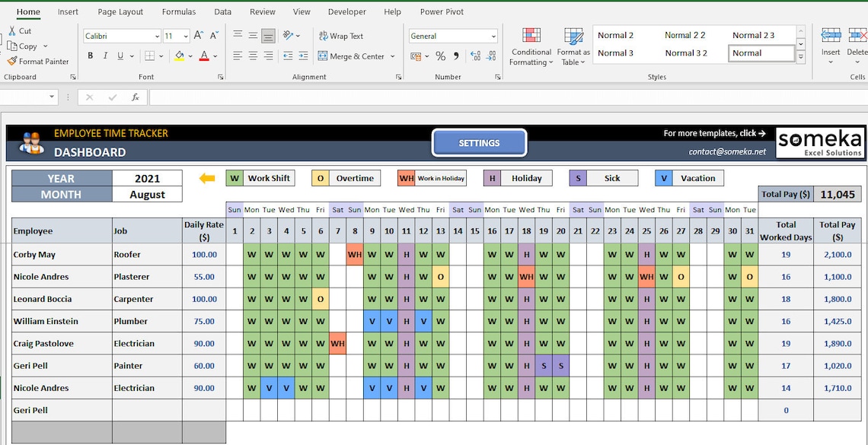Toggle bold formatting on selection
This screenshot has height=445, width=868.
coord(90,56)
